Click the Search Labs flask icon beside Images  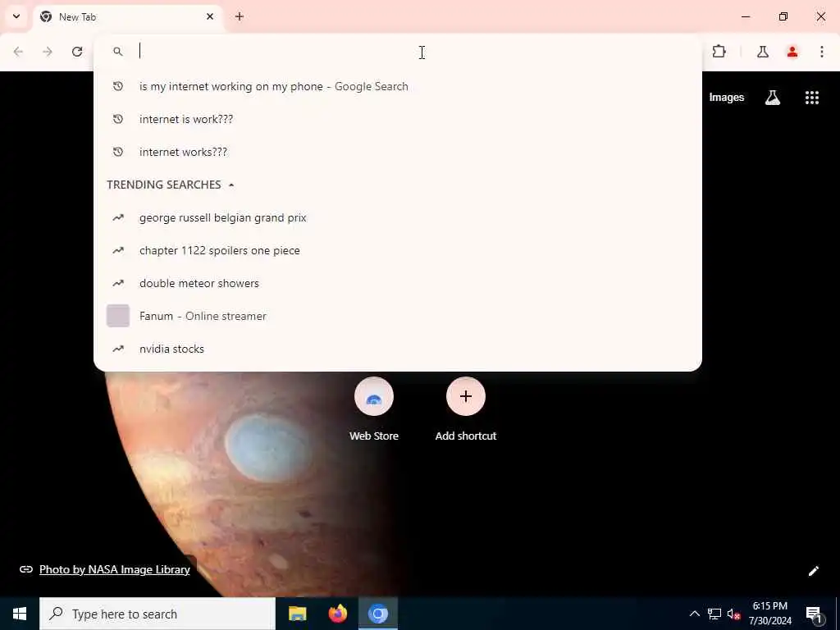(x=773, y=98)
